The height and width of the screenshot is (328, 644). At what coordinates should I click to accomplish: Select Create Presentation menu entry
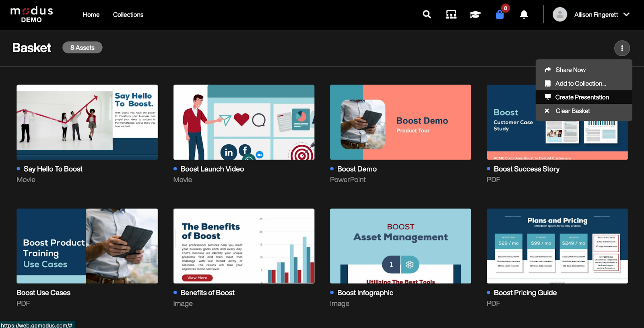pyautogui.click(x=582, y=97)
